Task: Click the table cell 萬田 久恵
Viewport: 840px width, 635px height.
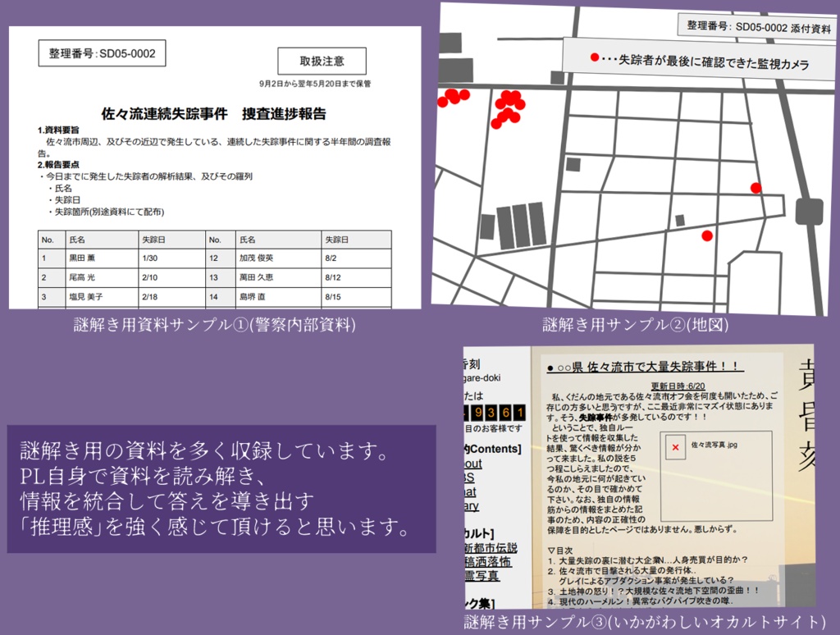Action: (x=278, y=277)
